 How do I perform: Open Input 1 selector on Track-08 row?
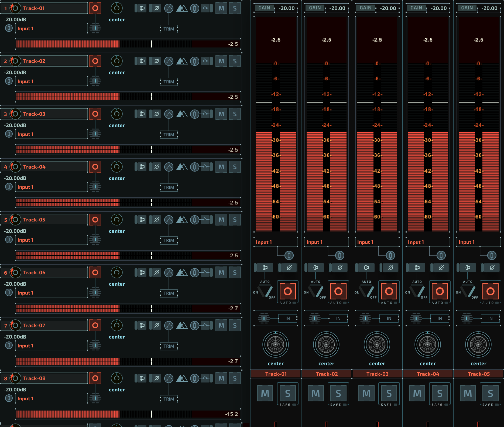click(x=52, y=398)
